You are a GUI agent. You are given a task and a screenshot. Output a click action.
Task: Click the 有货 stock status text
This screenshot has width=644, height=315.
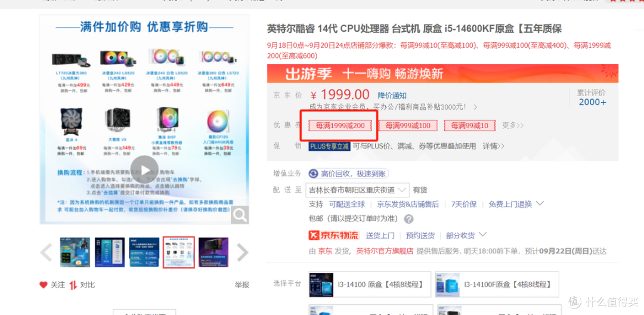click(420, 190)
